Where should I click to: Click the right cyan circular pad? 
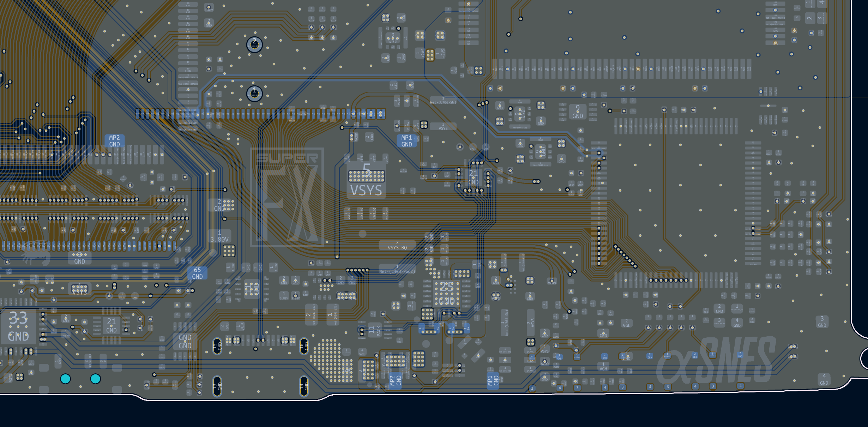pyautogui.click(x=96, y=379)
